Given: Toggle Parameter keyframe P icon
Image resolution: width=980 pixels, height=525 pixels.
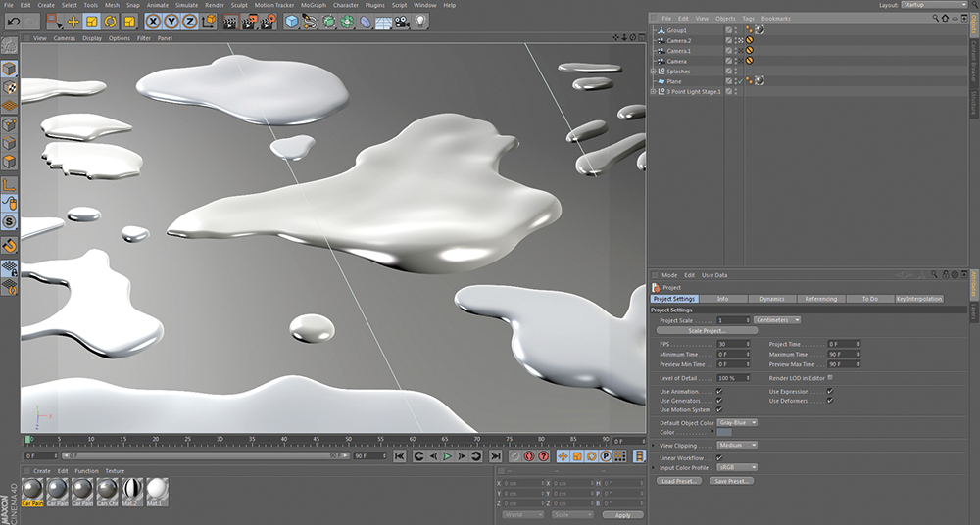Looking at the screenshot, I should [605, 456].
